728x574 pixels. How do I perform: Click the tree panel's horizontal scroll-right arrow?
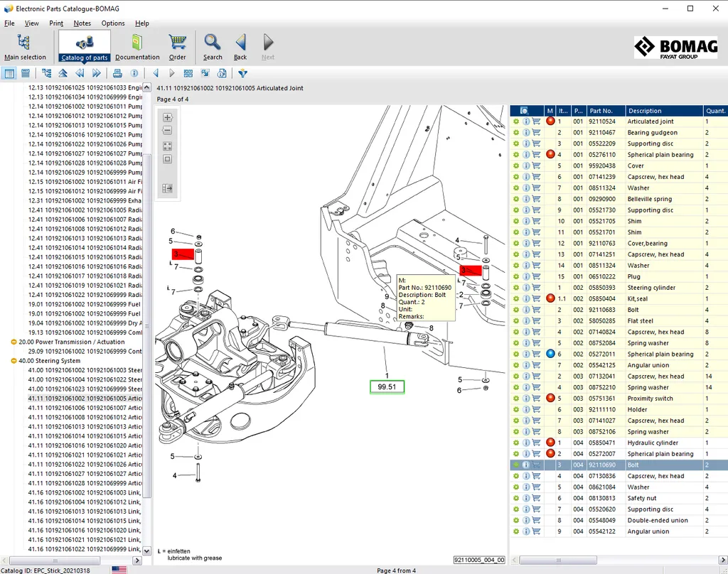[137, 561]
